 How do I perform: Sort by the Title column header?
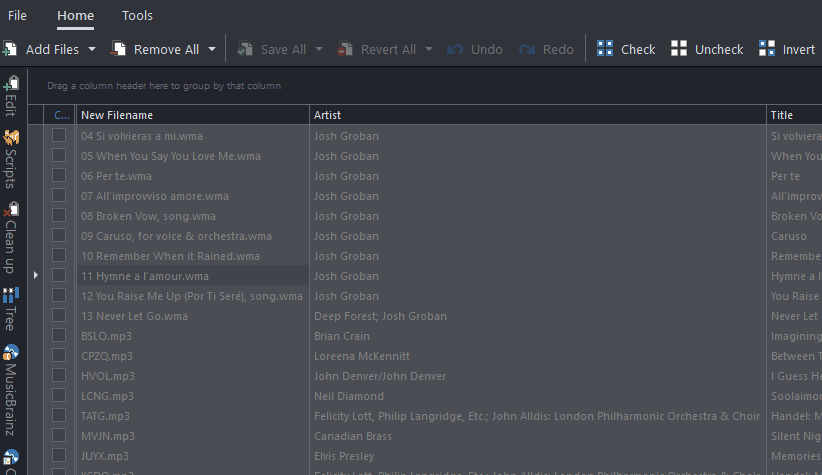(x=794, y=115)
